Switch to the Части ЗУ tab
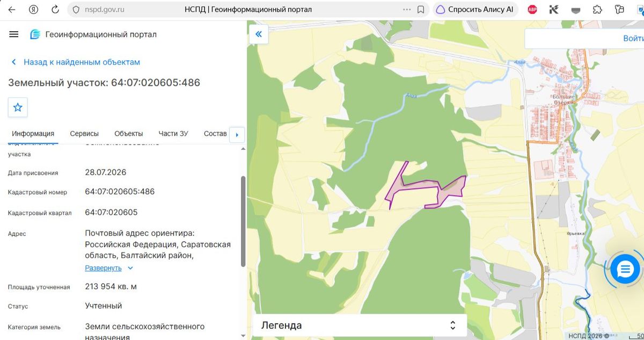 (x=173, y=134)
